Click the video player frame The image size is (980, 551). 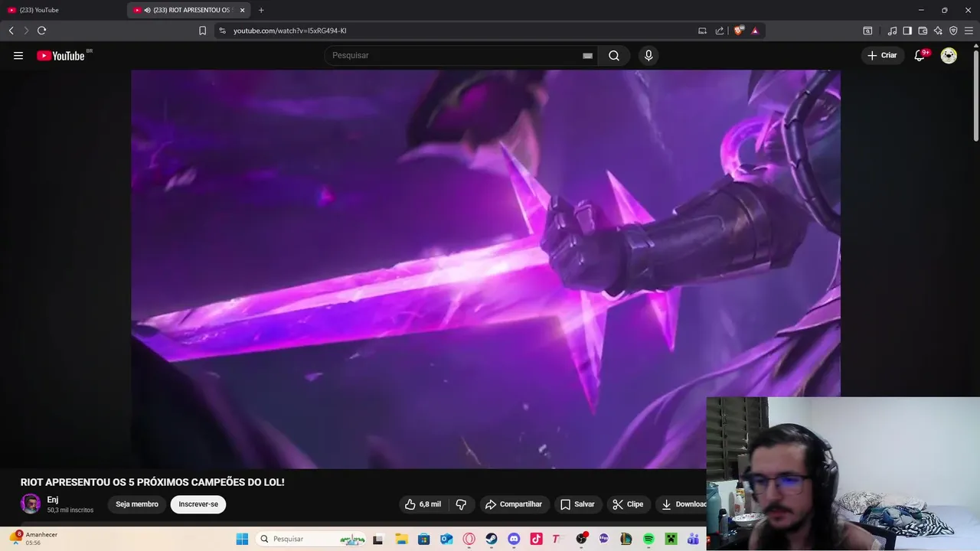point(485,269)
